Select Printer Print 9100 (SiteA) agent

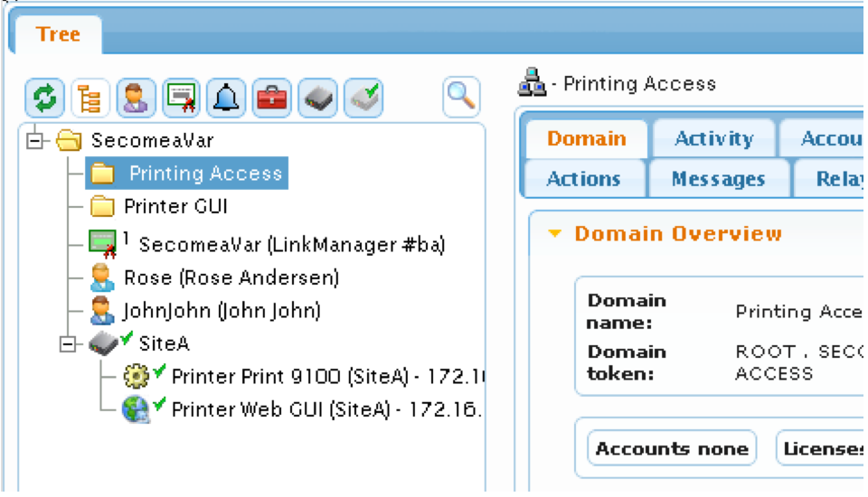click(x=327, y=376)
